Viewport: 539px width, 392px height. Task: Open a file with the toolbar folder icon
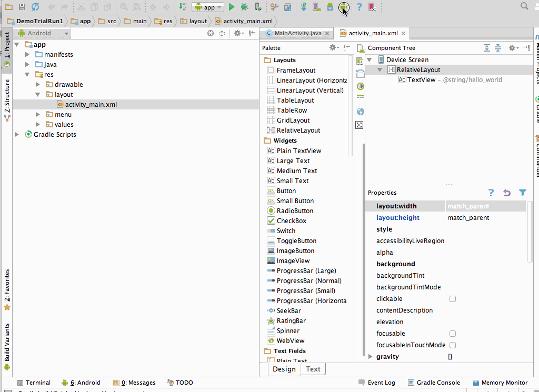9,6
